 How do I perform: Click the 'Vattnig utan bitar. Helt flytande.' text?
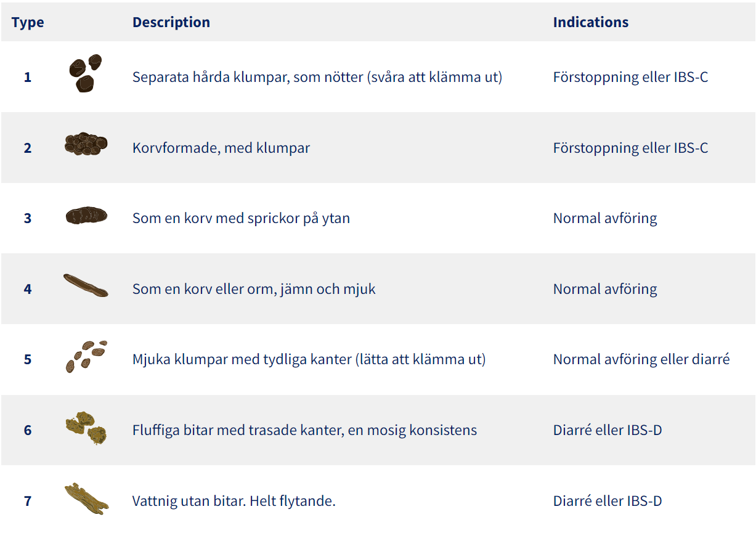234,501
